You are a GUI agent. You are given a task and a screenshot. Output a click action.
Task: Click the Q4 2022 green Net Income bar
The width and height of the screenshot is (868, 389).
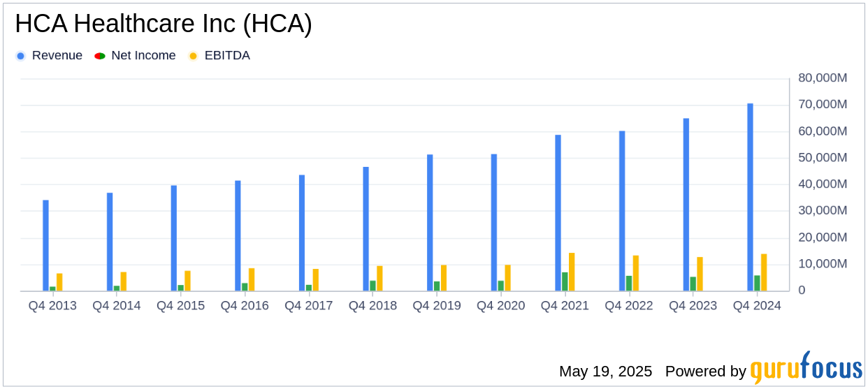coord(629,284)
